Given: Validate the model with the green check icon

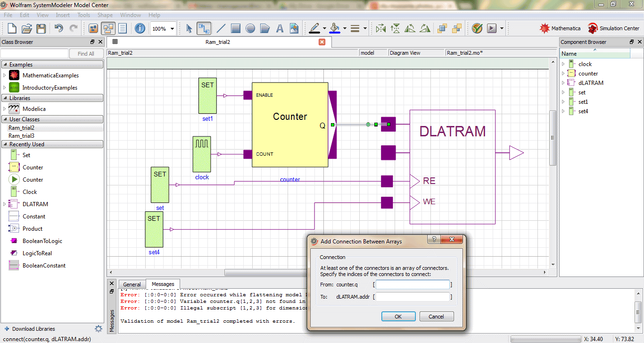Looking at the screenshot, I should pos(477,28).
